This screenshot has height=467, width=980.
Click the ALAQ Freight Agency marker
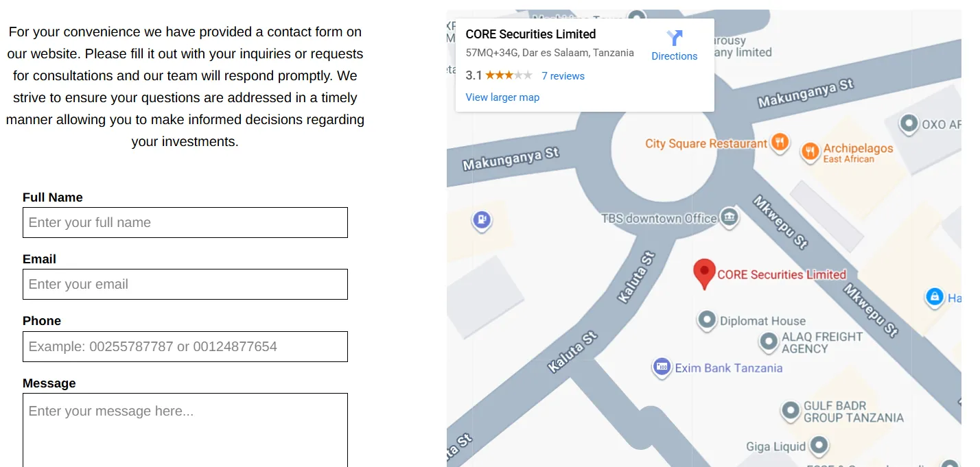pyautogui.click(x=769, y=342)
